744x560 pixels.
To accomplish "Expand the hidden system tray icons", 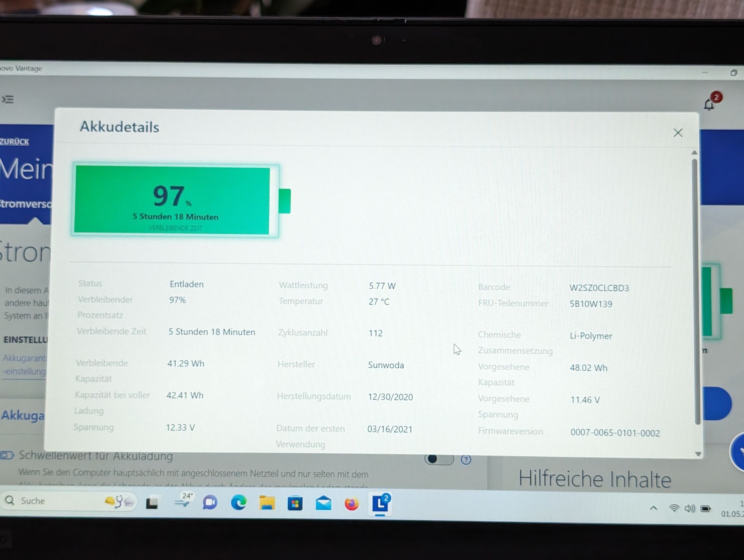I will [653, 508].
